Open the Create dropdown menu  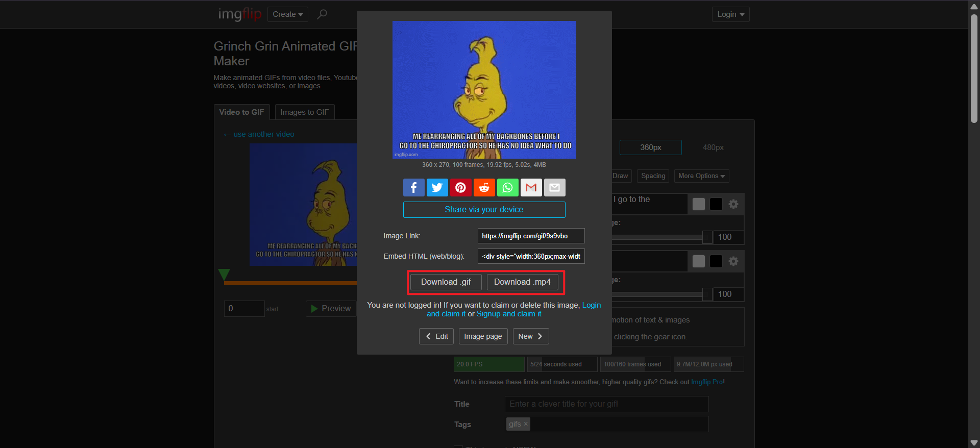(x=287, y=14)
